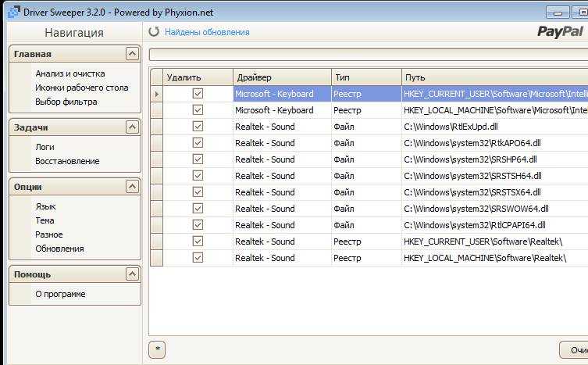The width and height of the screenshot is (588, 365).
Task: Toggle checkbox for HKEY_LOCAL_MACHINE\Software\Realtek row
Action: tap(198, 258)
